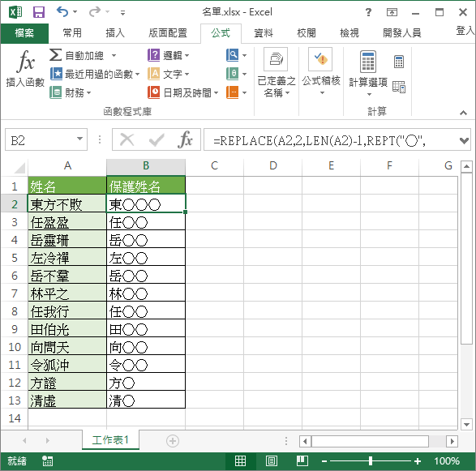Switch to the 資料 Data tab
The width and height of the screenshot is (476, 471).
point(264,32)
